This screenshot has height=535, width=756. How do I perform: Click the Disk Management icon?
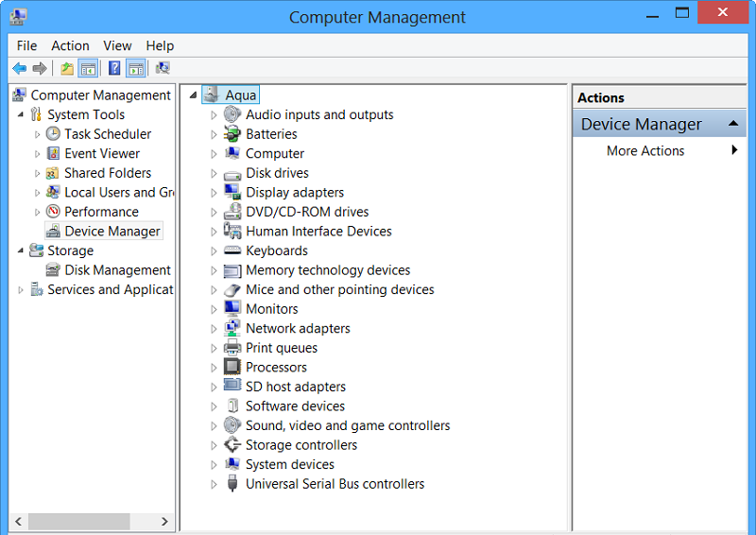[53, 269]
